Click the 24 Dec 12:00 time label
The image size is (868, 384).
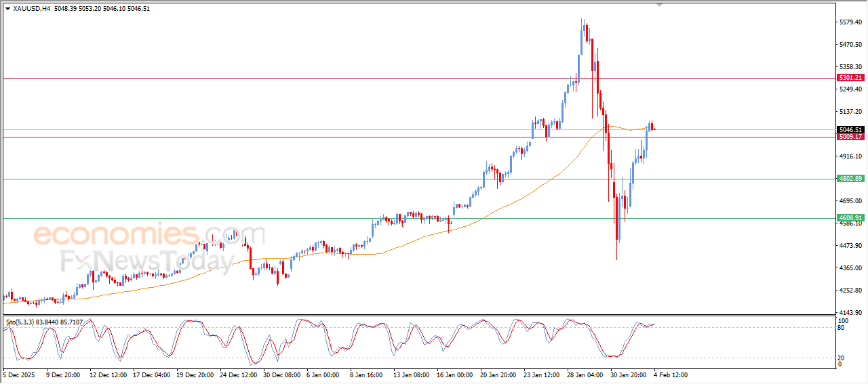click(x=238, y=374)
